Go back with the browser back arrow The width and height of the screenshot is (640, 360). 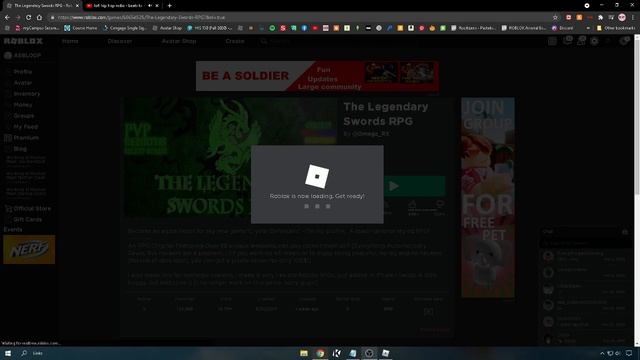[7, 18]
